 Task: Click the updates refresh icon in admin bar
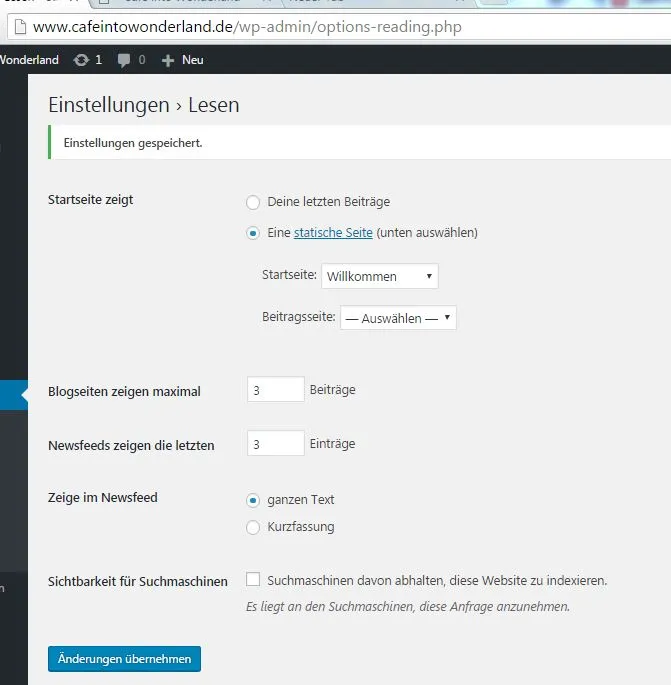click(81, 60)
